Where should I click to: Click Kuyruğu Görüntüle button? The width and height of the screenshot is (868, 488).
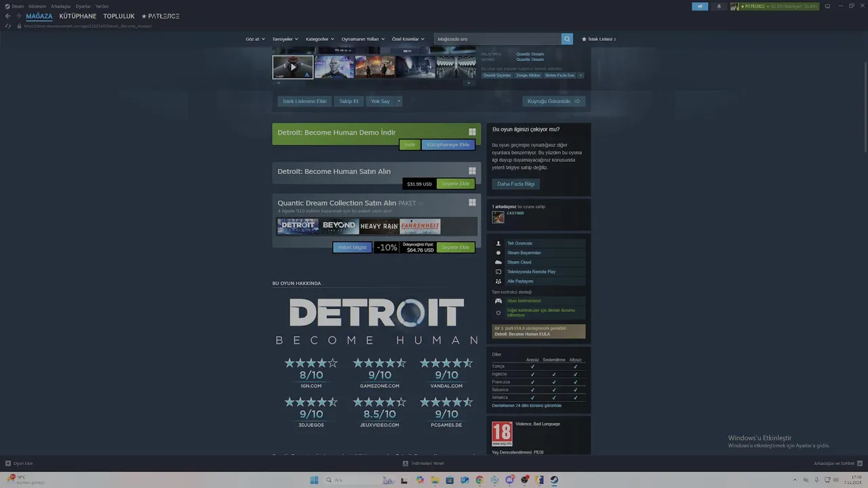coord(553,101)
